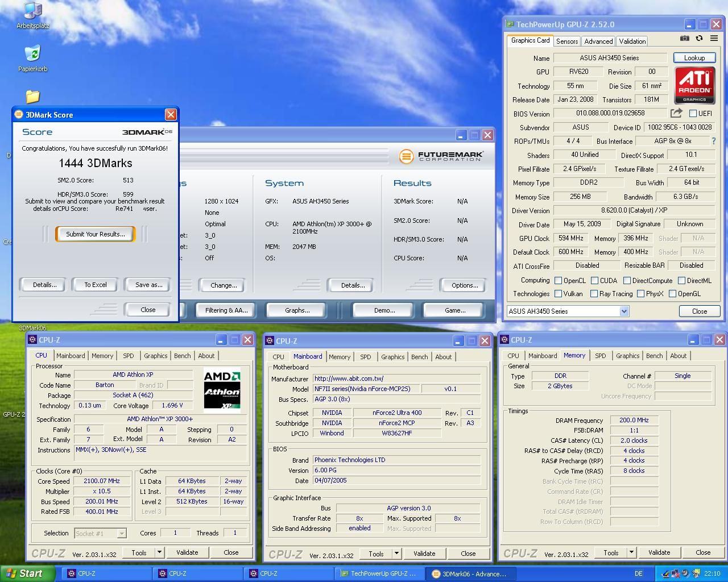728x582 pixels.
Task: Click the Save as... button
Action: (148, 285)
